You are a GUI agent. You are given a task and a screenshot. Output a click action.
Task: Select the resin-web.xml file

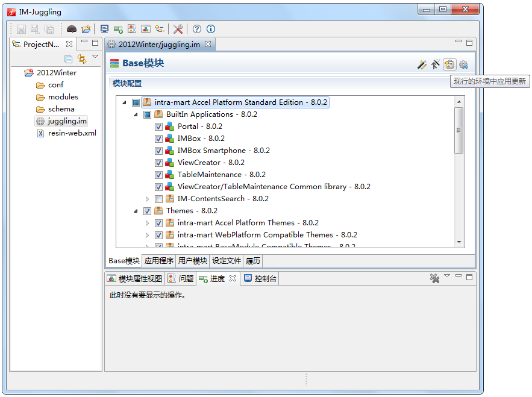(66, 133)
